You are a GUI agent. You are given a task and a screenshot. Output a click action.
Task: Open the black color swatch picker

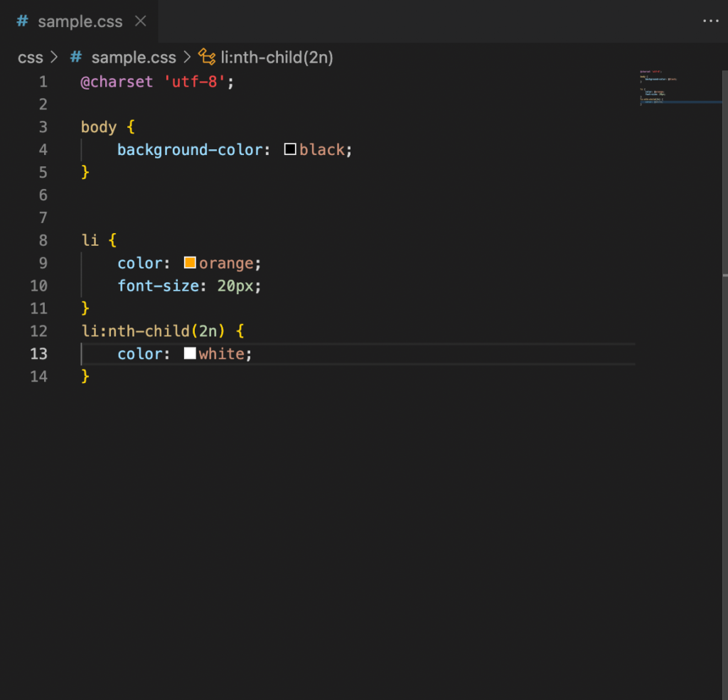click(x=290, y=149)
